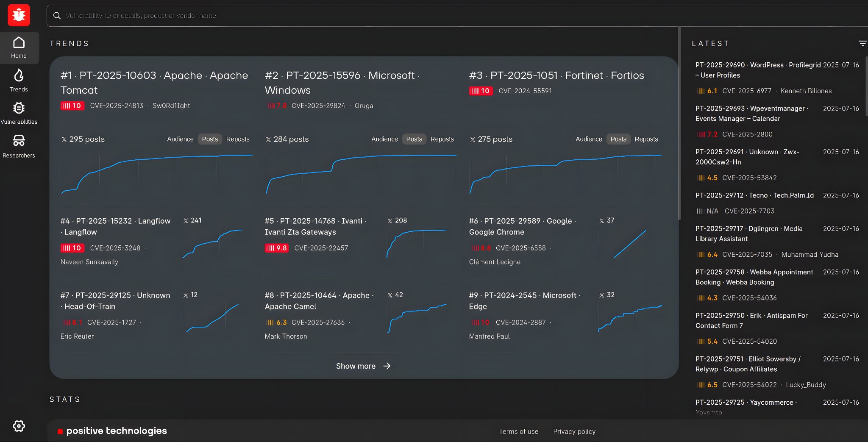Click severity 10 badge for Fortinet Fortios
The width and height of the screenshot is (868, 442).
(481, 91)
